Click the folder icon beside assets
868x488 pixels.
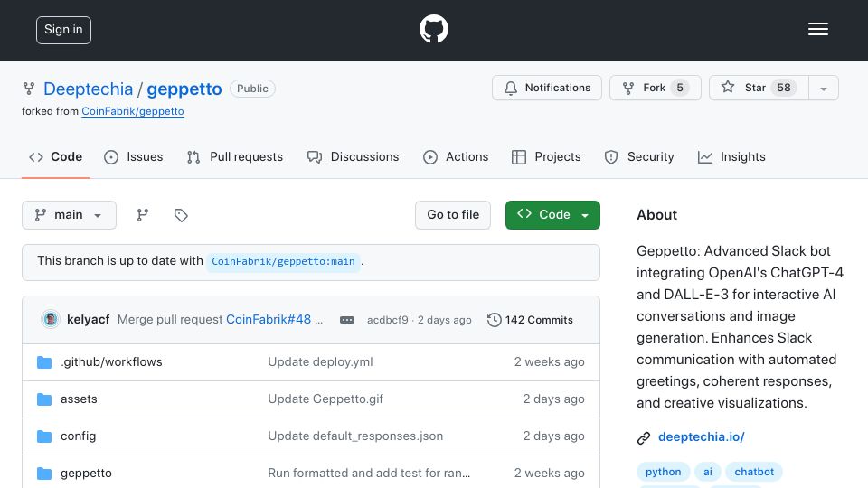tap(44, 399)
